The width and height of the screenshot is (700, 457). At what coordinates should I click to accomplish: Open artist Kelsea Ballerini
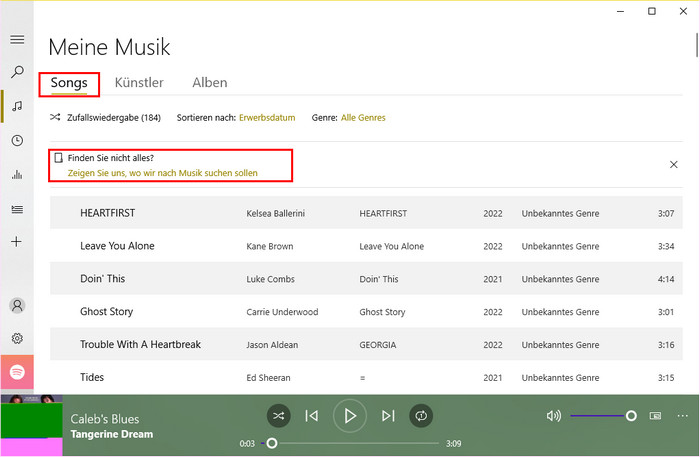[x=275, y=213]
